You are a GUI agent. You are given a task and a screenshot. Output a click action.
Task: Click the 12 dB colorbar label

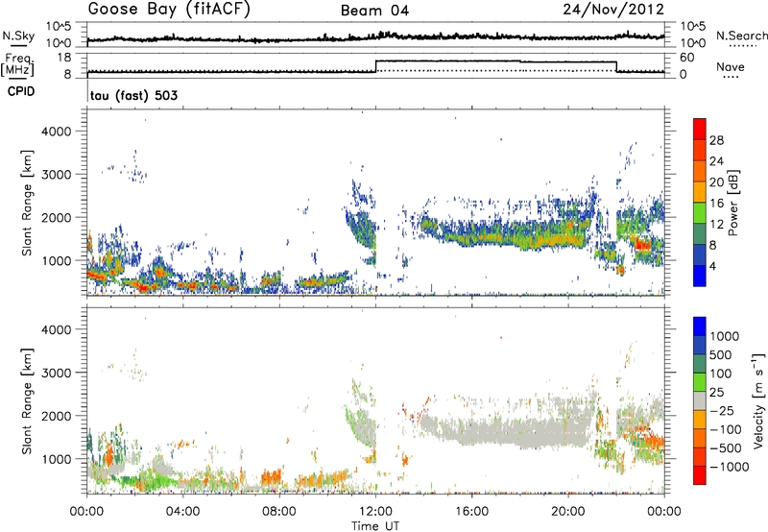tap(716, 225)
